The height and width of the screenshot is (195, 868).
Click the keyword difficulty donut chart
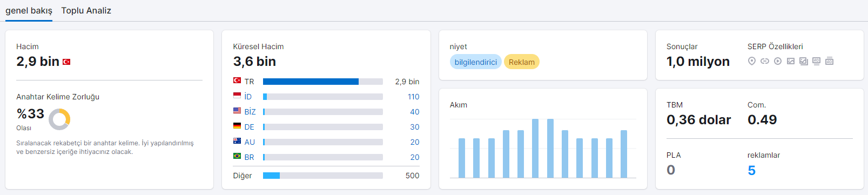point(59,119)
